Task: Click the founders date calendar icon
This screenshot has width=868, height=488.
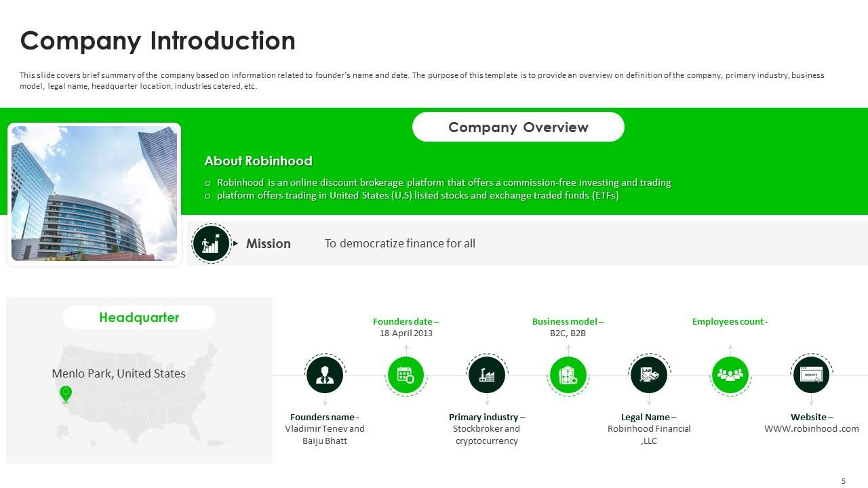Action: point(406,375)
